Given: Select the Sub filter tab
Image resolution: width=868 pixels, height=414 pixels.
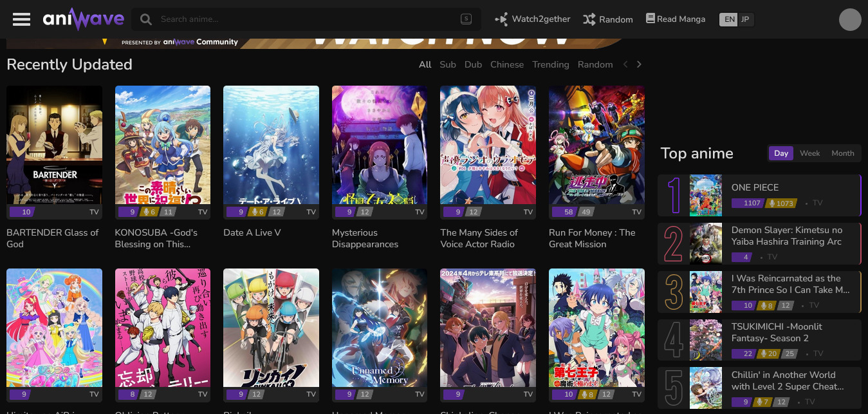Looking at the screenshot, I should pyautogui.click(x=448, y=64).
